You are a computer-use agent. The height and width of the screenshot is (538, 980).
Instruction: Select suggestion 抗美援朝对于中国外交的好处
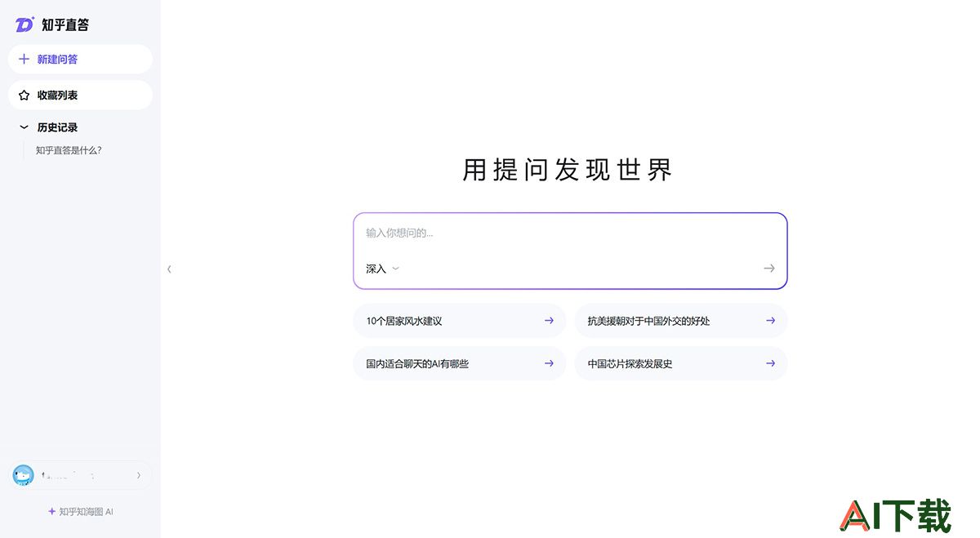tap(681, 321)
